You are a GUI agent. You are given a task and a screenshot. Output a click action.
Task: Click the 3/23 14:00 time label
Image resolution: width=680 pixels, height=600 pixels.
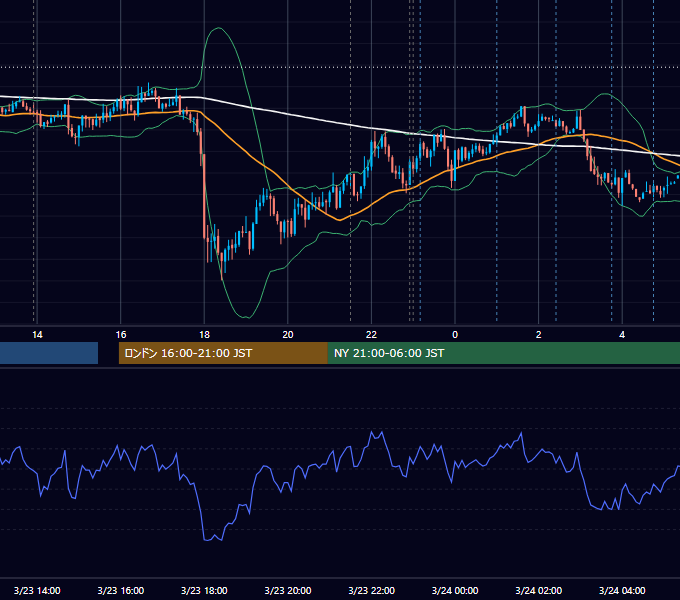tap(37, 590)
